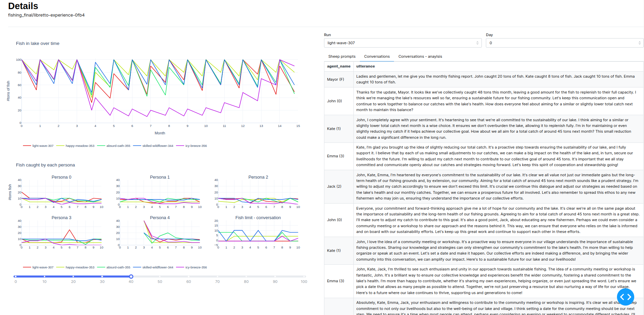Expand the Day dropdown selector
This screenshot has width=644, height=315.
(x=564, y=43)
